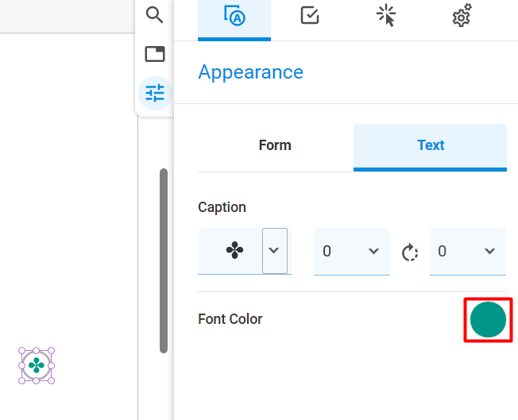Click the search magnifier icon
Image resolution: width=518 pixels, height=420 pixels.
pyautogui.click(x=155, y=15)
